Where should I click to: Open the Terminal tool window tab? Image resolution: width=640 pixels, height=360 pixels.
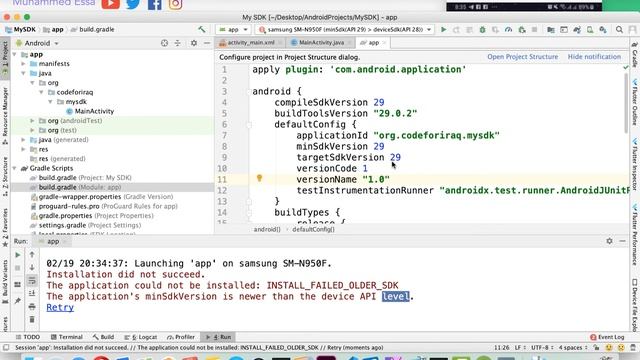67,337
